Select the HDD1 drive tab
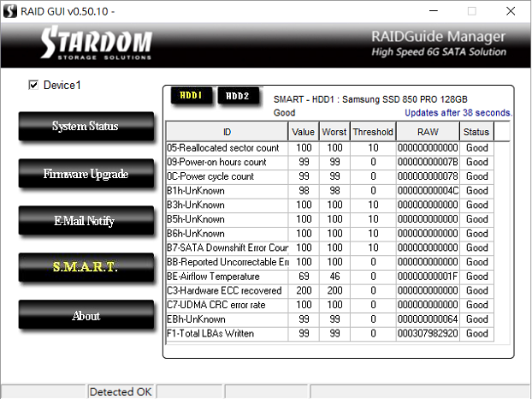The width and height of the screenshot is (532, 399). click(x=191, y=97)
